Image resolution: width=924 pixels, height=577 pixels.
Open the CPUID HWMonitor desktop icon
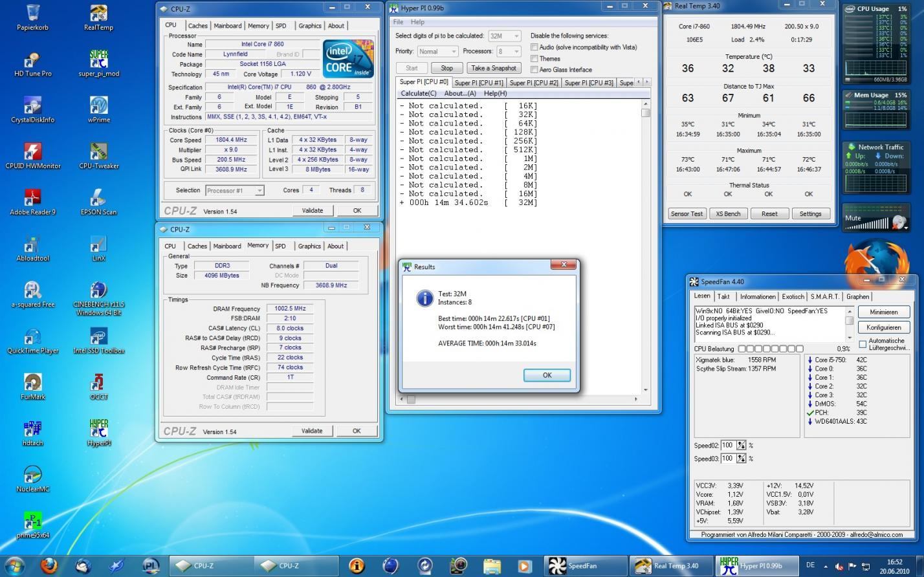click(x=32, y=155)
